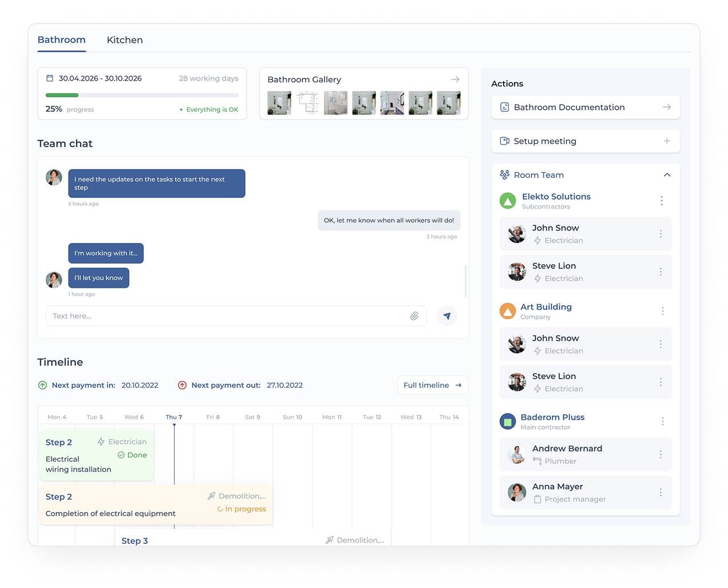Image resolution: width=728 pixels, height=588 pixels.
Task: Click the Setup meeting camera icon
Action: (x=505, y=141)
